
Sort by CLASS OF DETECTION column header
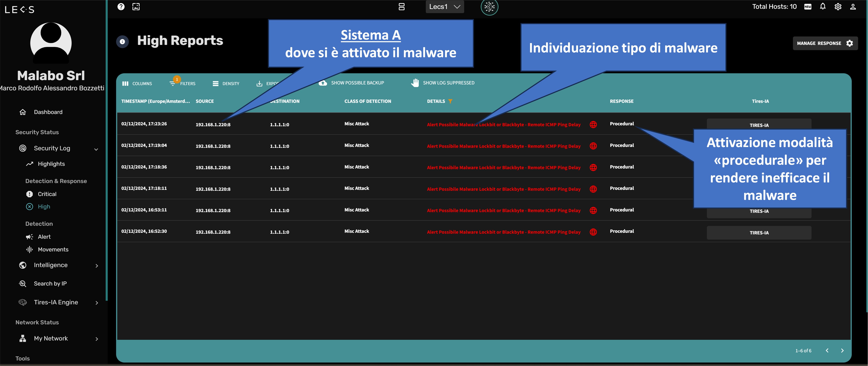coord(368,101)
